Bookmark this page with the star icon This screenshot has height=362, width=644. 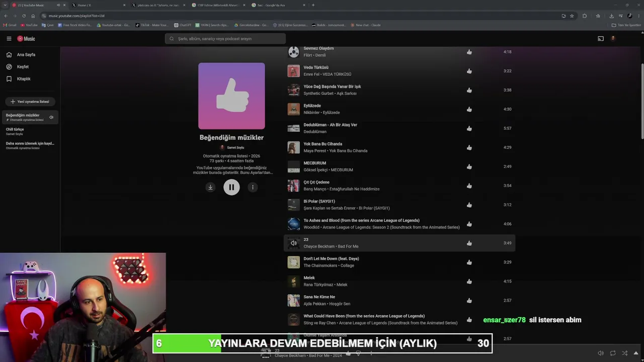coord(572,16)
